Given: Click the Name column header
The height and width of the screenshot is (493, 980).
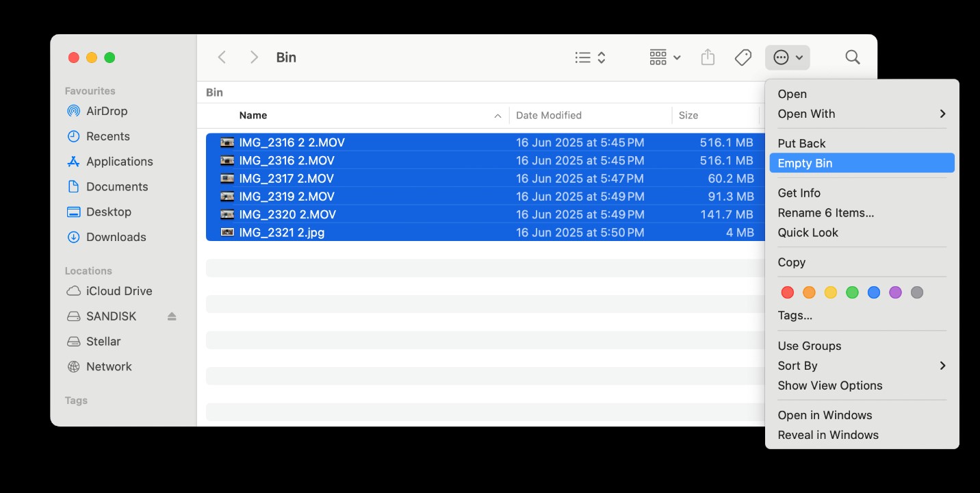Looking at the screenshot, I should pos(253,115).
